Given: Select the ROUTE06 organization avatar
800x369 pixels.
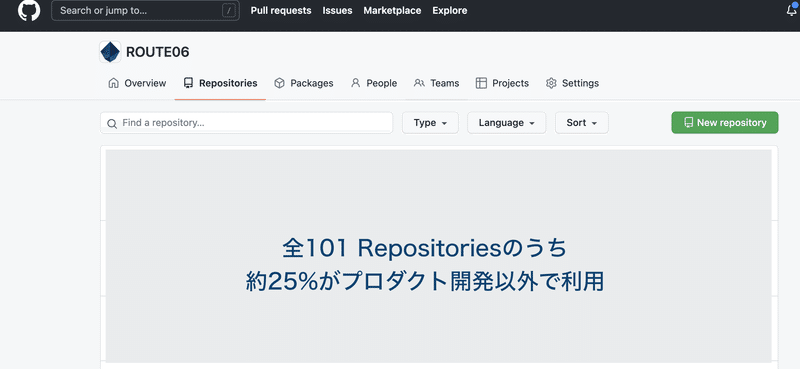Looking at the screenshot, I should [x=110, y=52].
